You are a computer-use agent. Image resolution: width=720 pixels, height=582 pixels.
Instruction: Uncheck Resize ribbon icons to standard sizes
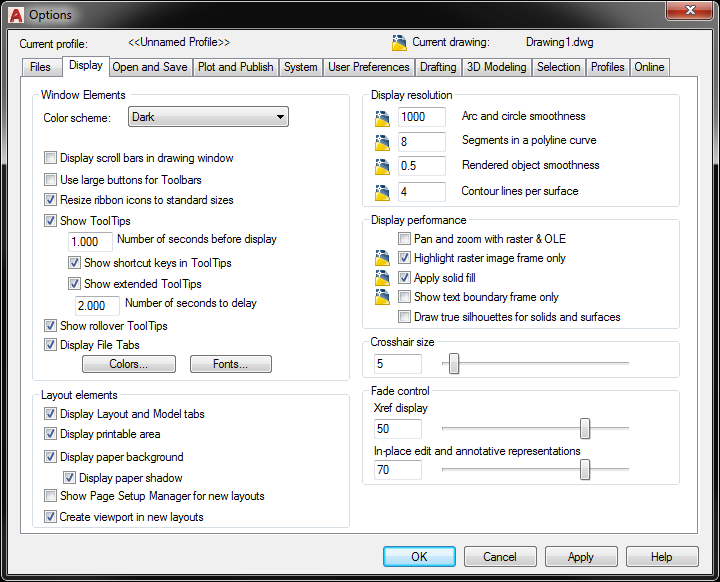(x=50, y=200)
